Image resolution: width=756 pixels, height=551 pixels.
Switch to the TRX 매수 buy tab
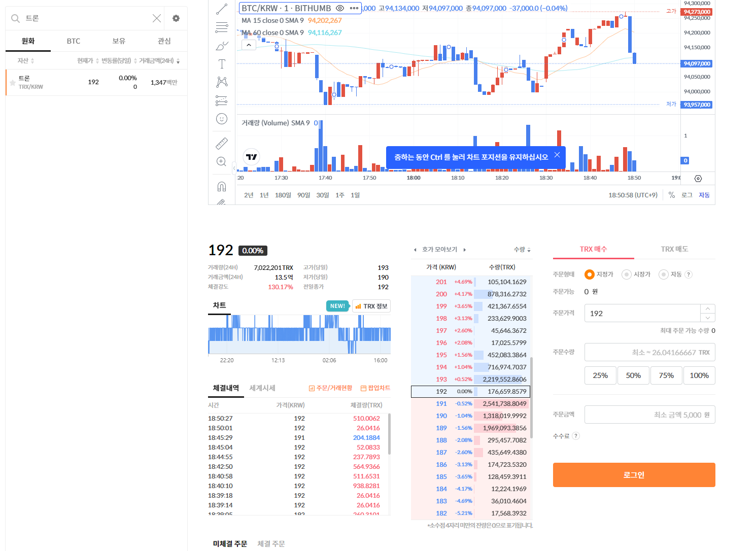594,249
